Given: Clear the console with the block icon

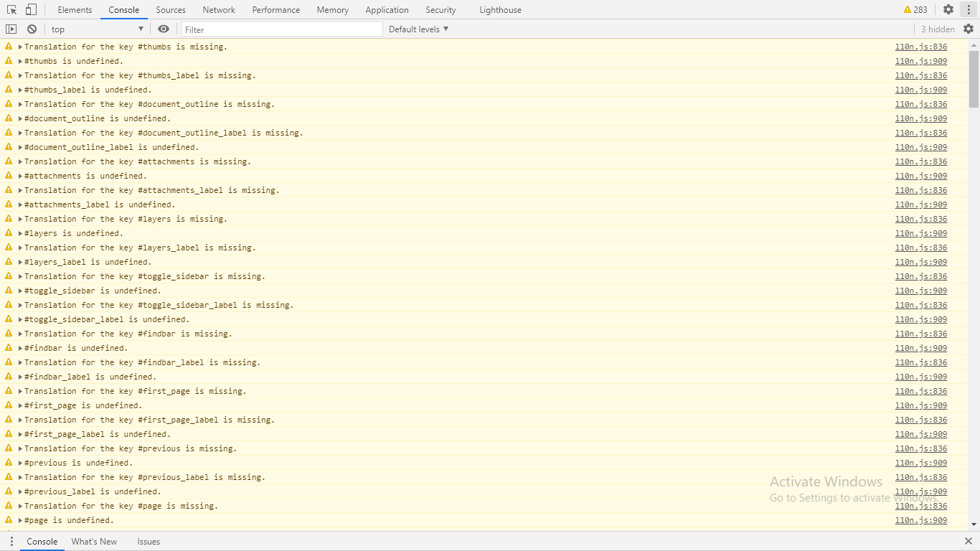Looking at the screenshot, I should (x=32, y=29).
